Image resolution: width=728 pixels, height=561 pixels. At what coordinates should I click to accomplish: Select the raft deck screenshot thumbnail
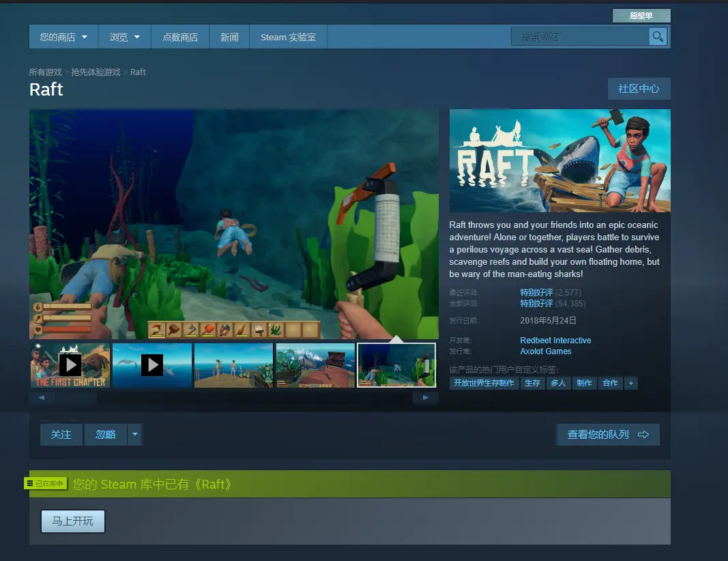(x=233, y=365)
